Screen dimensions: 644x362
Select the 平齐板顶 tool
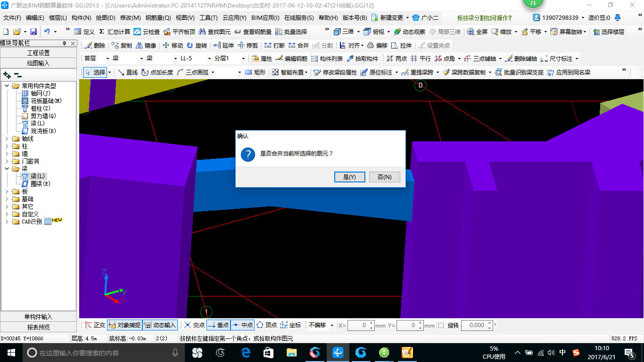(179, 32)
